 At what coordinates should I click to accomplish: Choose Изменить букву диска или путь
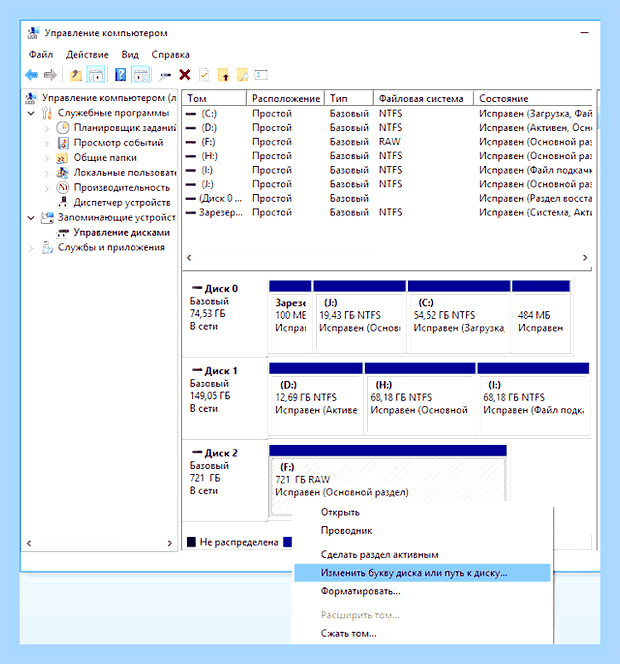click(422, 573)
